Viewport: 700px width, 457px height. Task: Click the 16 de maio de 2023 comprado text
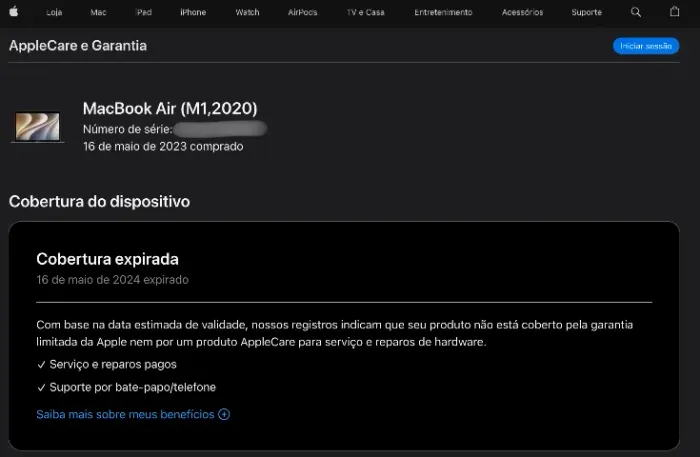click(x=163, y=146)
